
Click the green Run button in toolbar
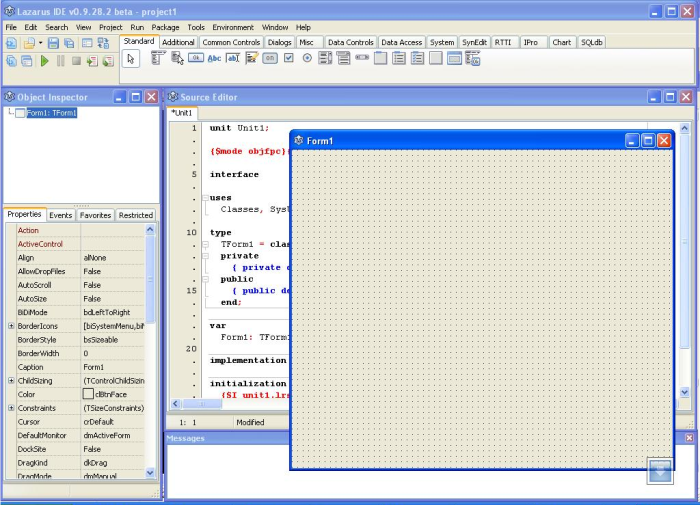tap(44, 61)
